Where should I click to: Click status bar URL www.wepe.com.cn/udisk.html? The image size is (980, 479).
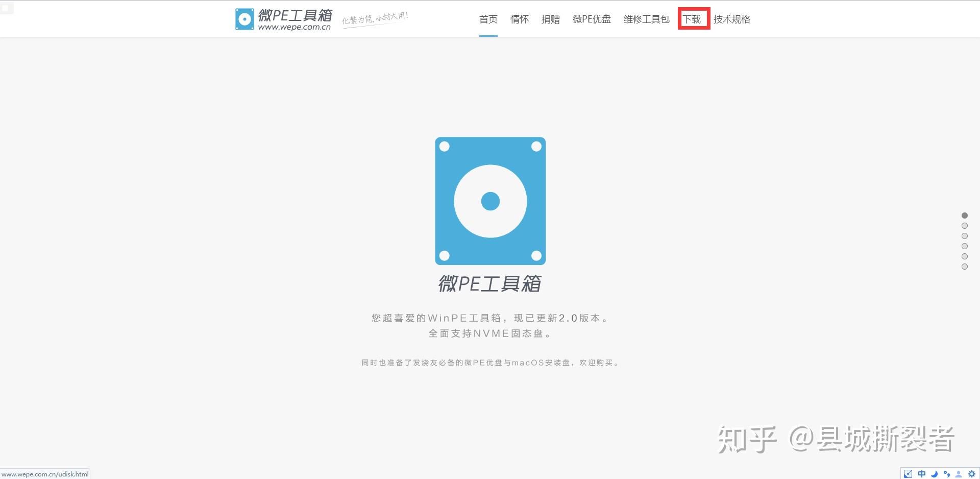click(45, 474)
